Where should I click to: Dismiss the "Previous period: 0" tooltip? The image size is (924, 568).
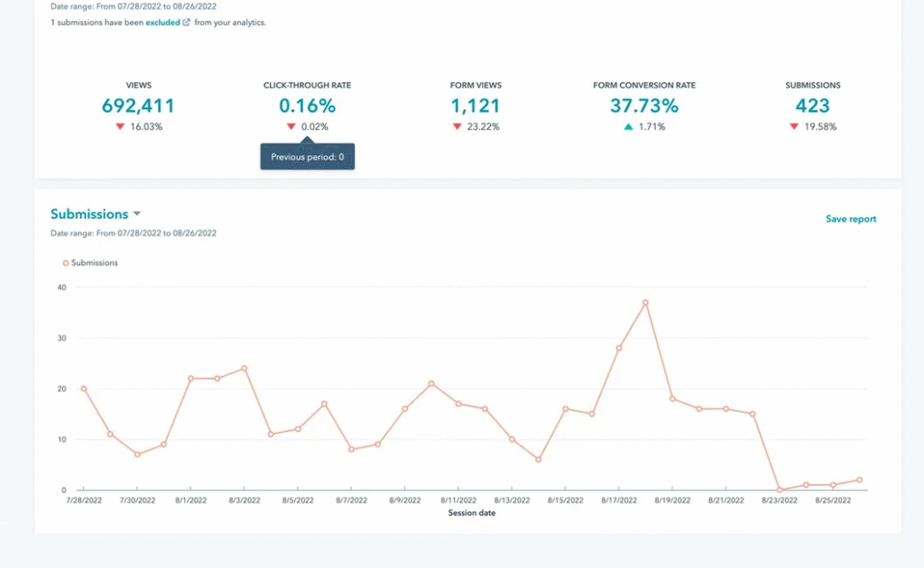tap(307, 156)
